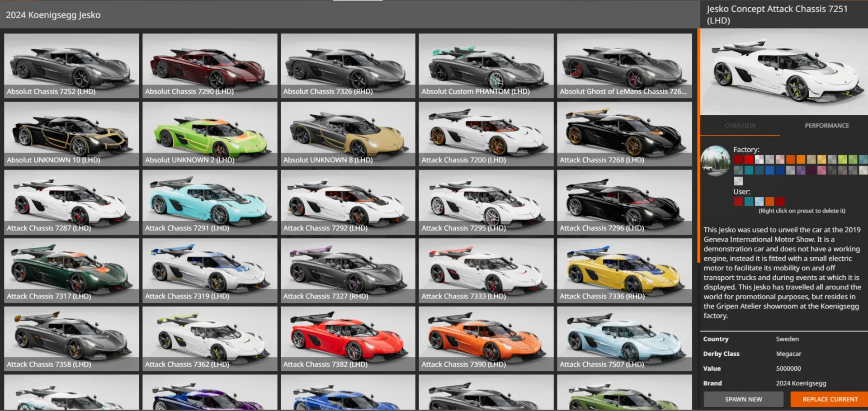Choose Attack Chassis 7362 (LHD)
This screenshot has width=868, height=411.
click(x=210, y=339)
